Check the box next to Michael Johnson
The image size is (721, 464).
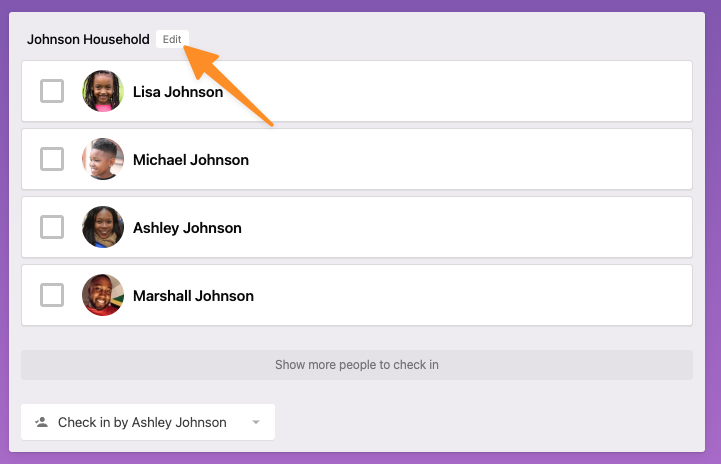click(52, 159)
